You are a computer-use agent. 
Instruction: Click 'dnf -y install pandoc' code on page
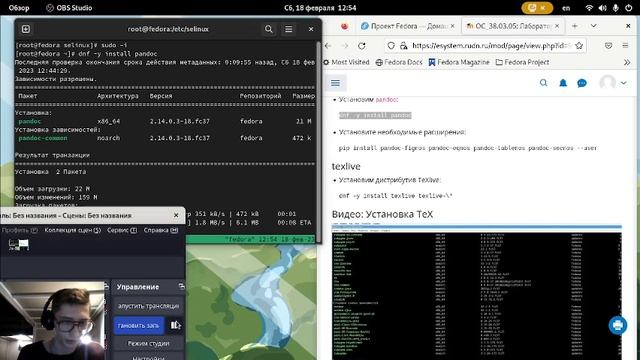375,116
